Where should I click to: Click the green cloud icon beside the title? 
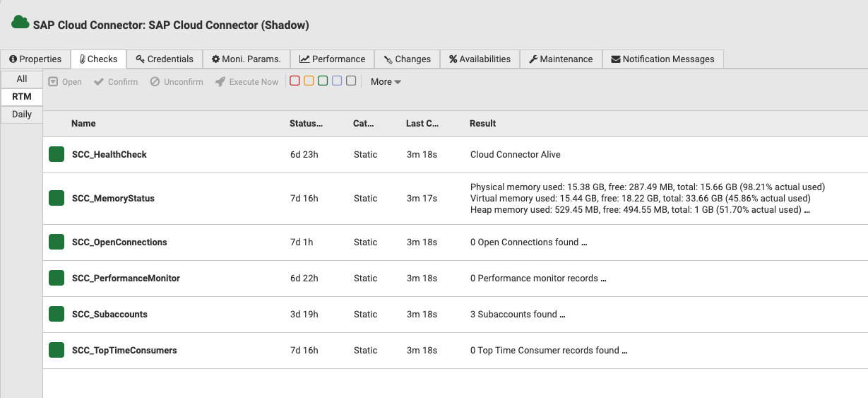pos(20,23)
